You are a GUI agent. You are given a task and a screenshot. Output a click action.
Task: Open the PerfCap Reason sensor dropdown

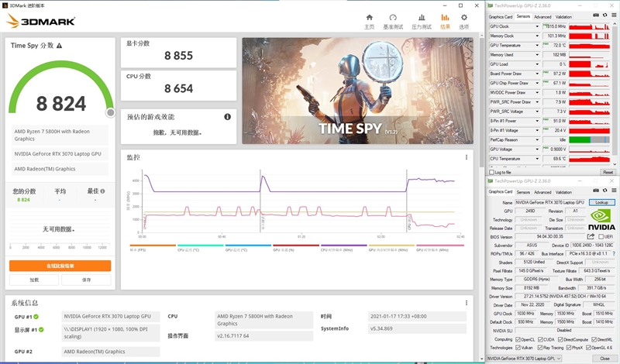coord(537,140)
